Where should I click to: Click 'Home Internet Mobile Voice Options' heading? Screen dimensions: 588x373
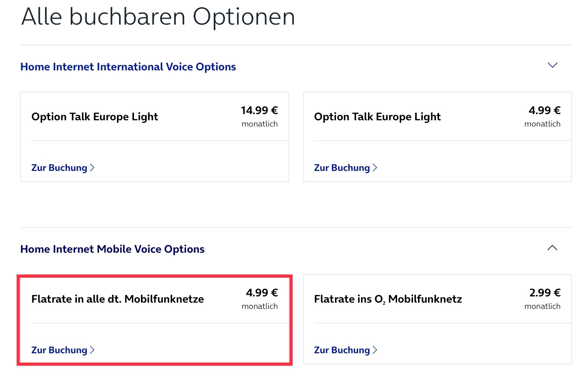(112, 249)
